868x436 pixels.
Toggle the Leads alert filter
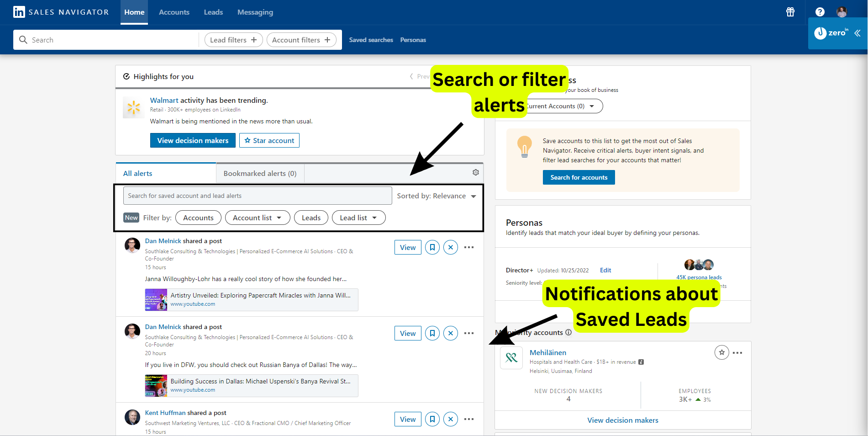pyautogui.click(x=311, y=218)
